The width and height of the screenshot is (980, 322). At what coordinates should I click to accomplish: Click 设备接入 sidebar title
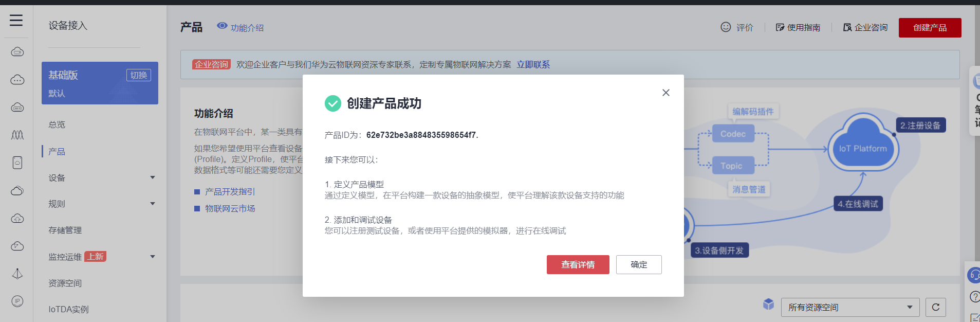(68, 26)
